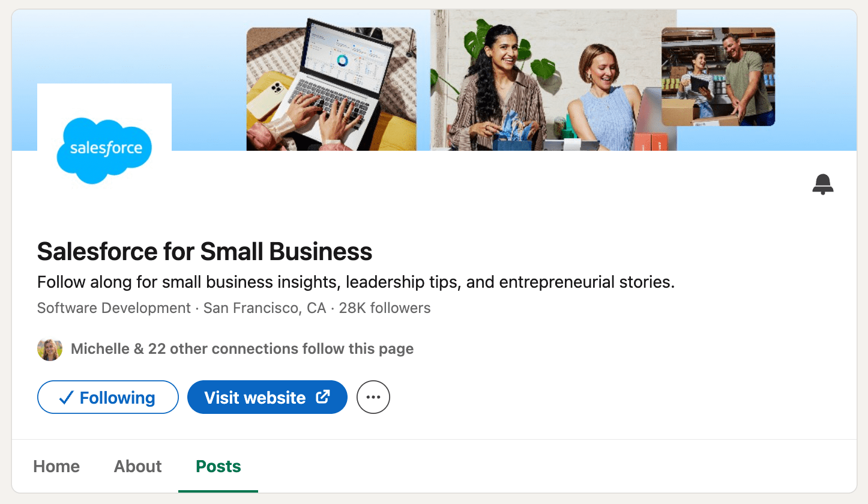868x504 pixels.
Task: Click Michelle's profile avatar
Action: pos(50,349)
